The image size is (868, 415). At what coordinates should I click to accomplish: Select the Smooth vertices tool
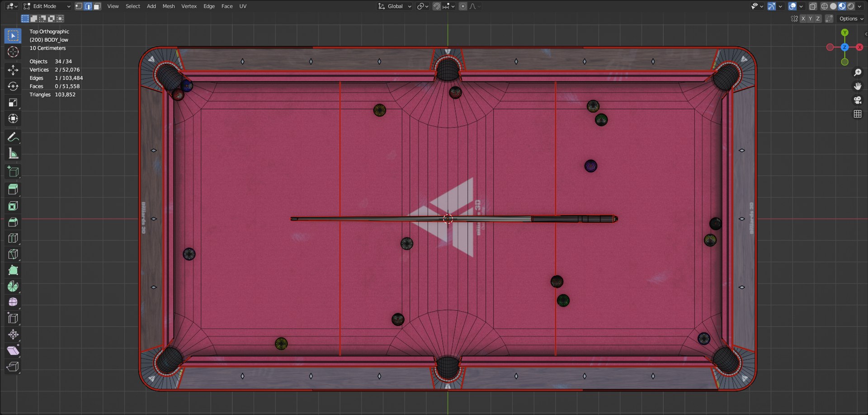tap(13, 302)
